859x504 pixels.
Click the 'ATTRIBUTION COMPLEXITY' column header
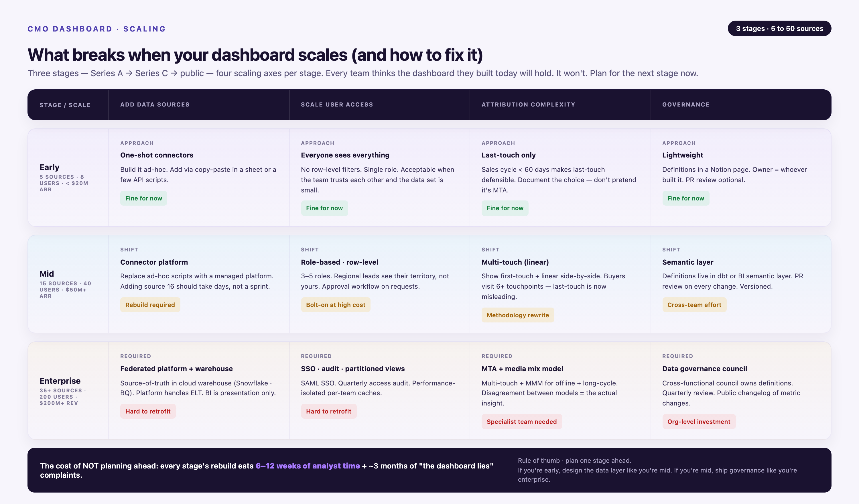click(528, 105)
